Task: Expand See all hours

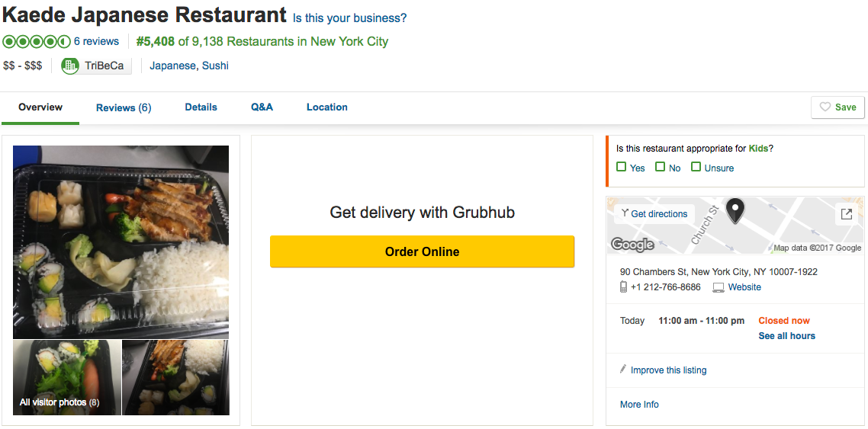Action: [786, 336]
